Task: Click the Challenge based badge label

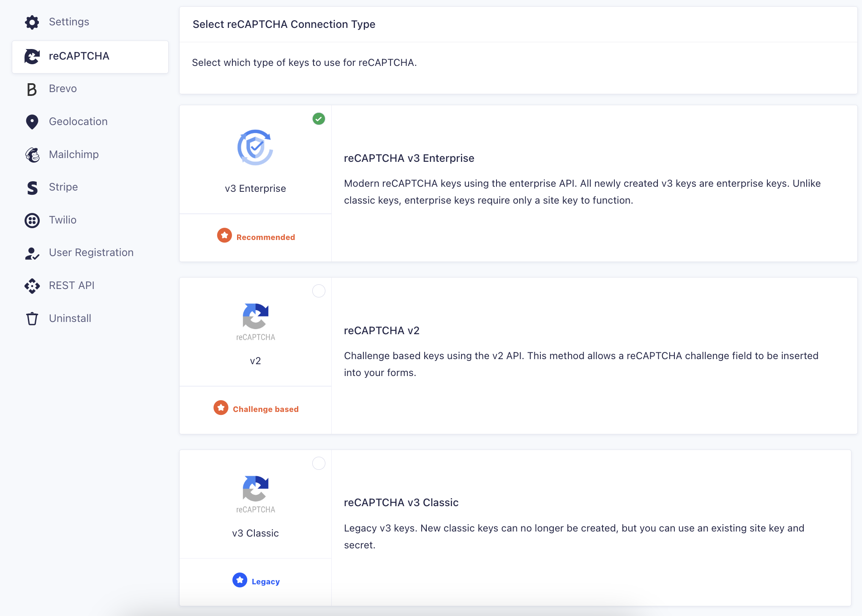Action: coord(266,409)
